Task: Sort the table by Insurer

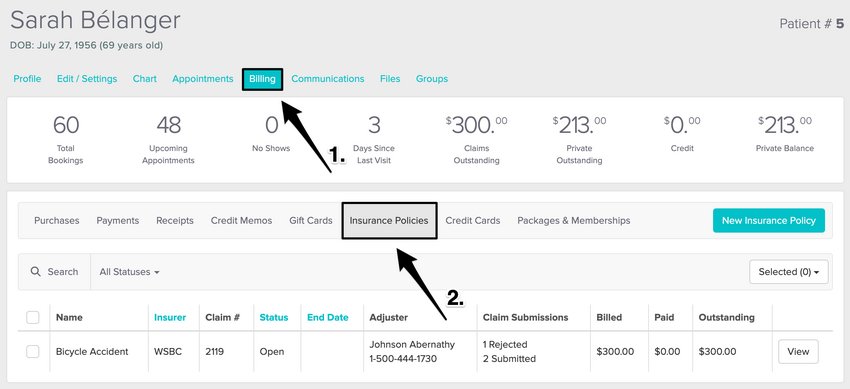Action: point(170,317)
